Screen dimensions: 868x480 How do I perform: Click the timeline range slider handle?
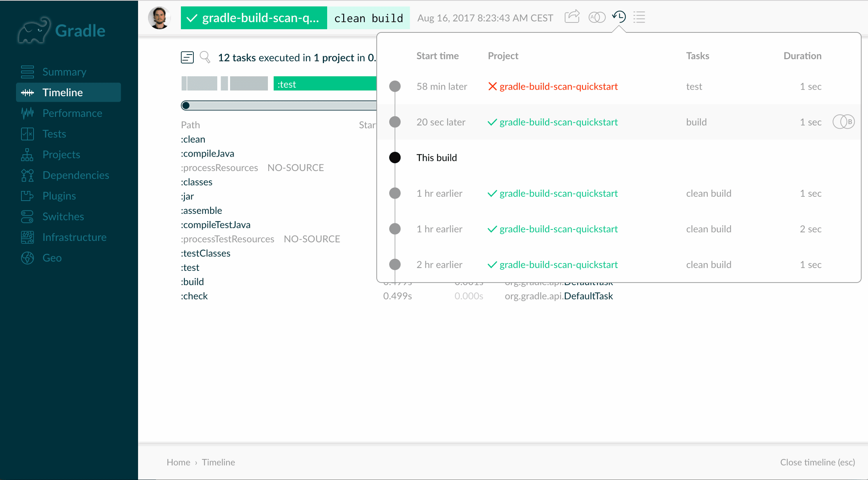[x=186, y=105]
